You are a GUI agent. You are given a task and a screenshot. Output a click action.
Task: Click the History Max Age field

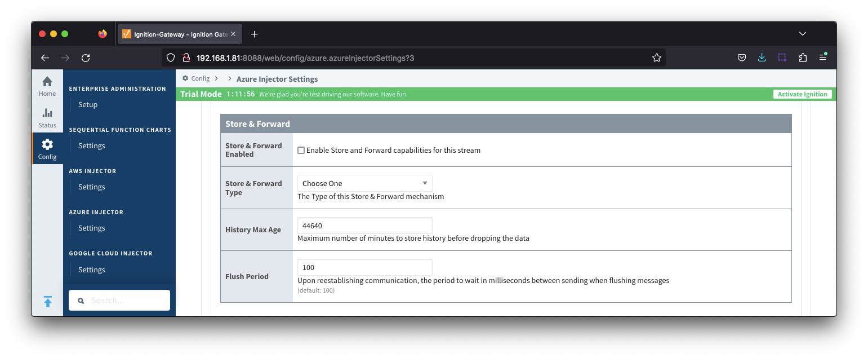[364, 226]
